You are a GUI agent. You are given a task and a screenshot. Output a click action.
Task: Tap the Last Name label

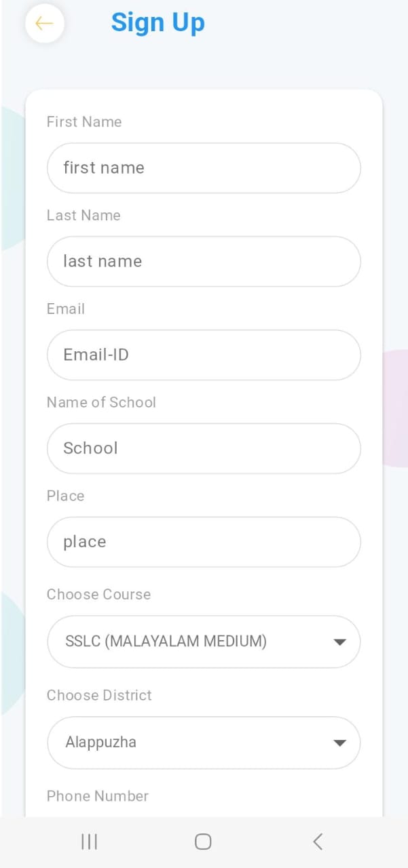(x=84, y=216)
